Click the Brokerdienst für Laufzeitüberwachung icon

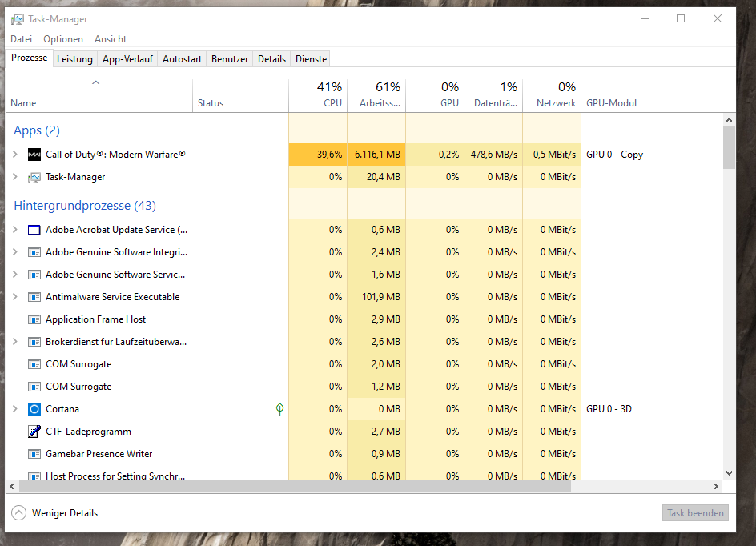(34, 342)
